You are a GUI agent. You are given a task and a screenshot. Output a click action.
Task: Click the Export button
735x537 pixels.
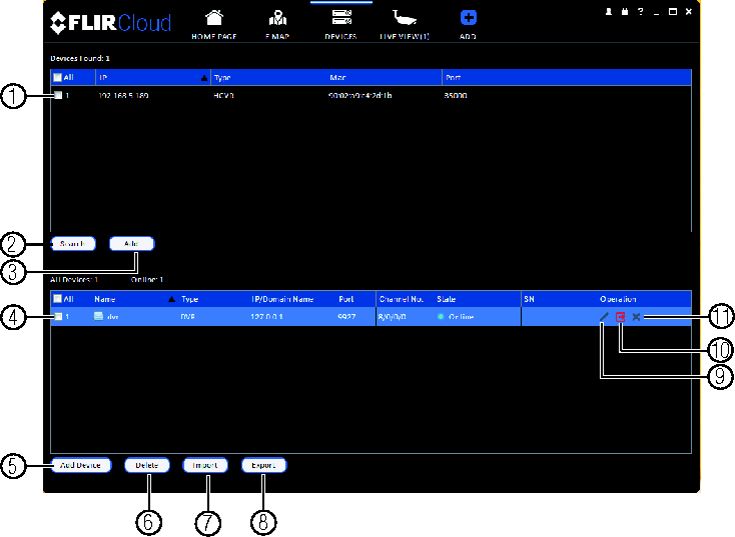[263, 465]
